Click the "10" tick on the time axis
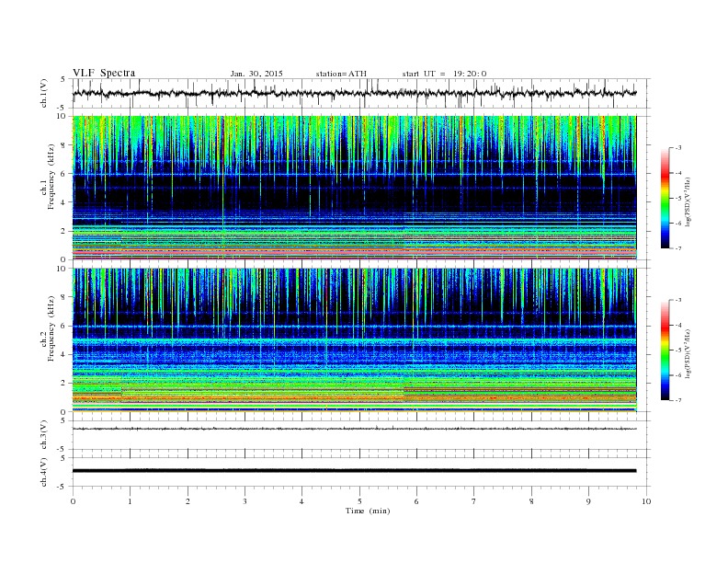The width and height of the screenshot is (728, 563). 646,501
